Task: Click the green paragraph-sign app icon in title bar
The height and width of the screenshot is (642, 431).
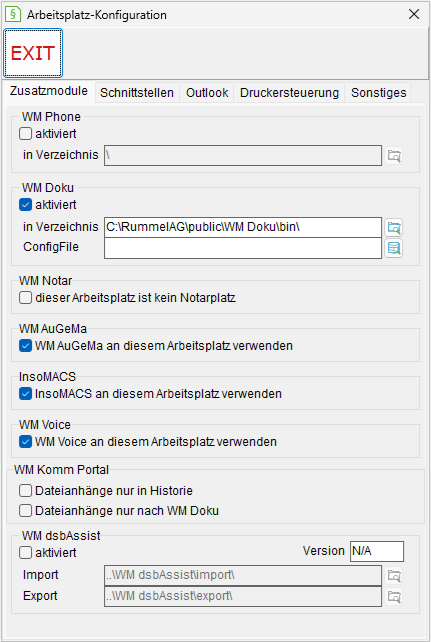Action: [x=13, y=14]
